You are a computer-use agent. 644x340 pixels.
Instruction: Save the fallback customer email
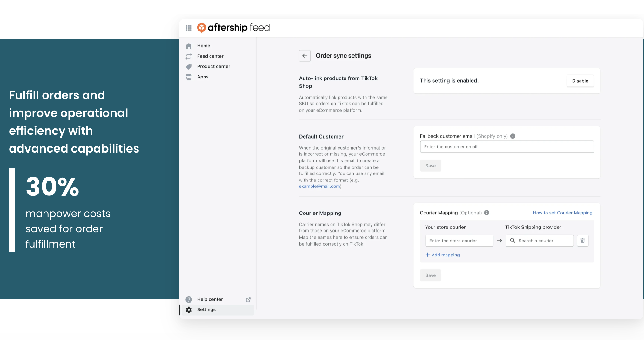pos(431,166)
